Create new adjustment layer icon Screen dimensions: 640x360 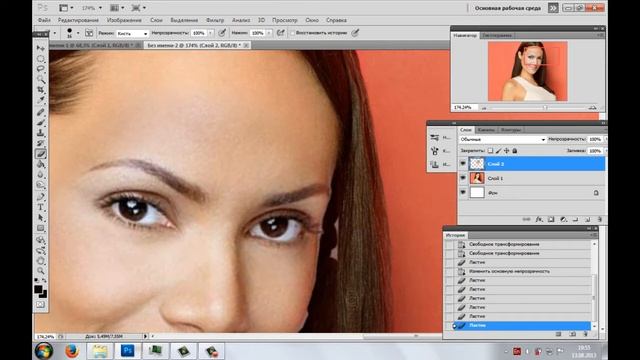(563, 220)
